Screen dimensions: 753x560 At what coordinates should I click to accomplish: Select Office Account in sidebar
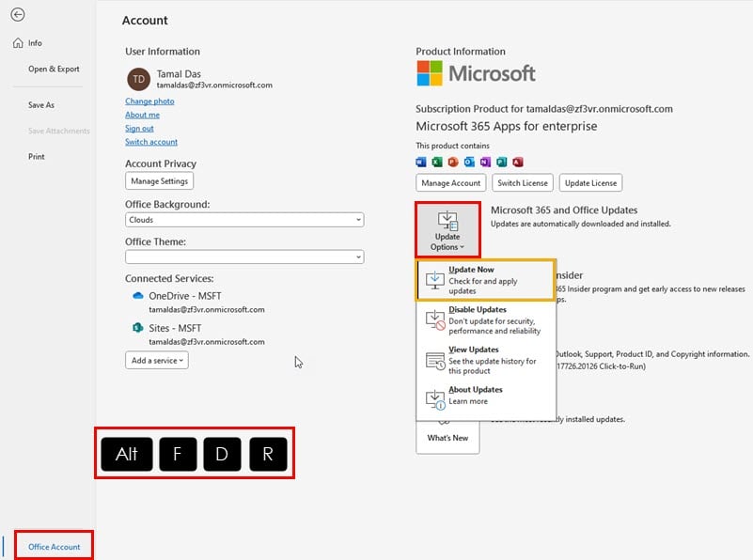click(54, 547)
